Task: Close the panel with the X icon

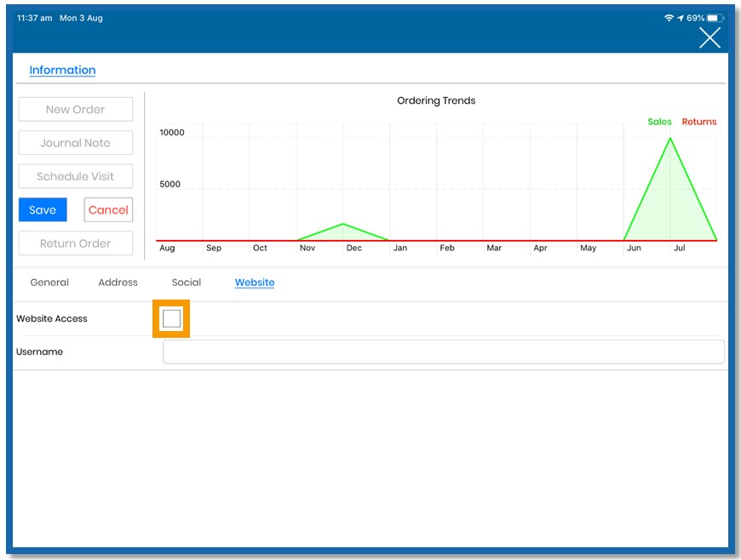Action: click(x=709, y=37)
